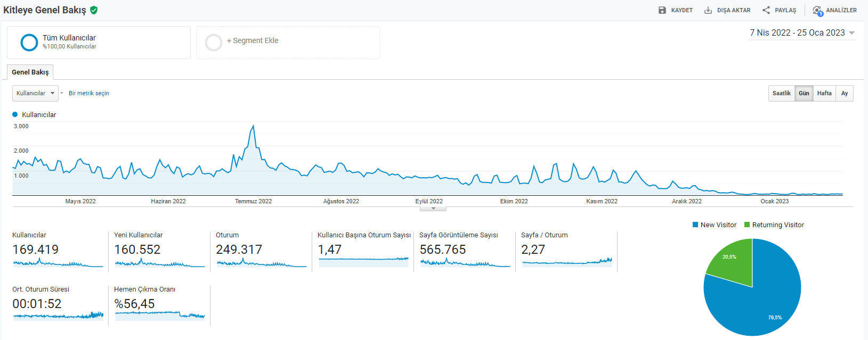Viewport: 868px width, 340px height.
Task: Click the Tüm Kullanıcılar segment circle
Action: [x=29, y=43]
